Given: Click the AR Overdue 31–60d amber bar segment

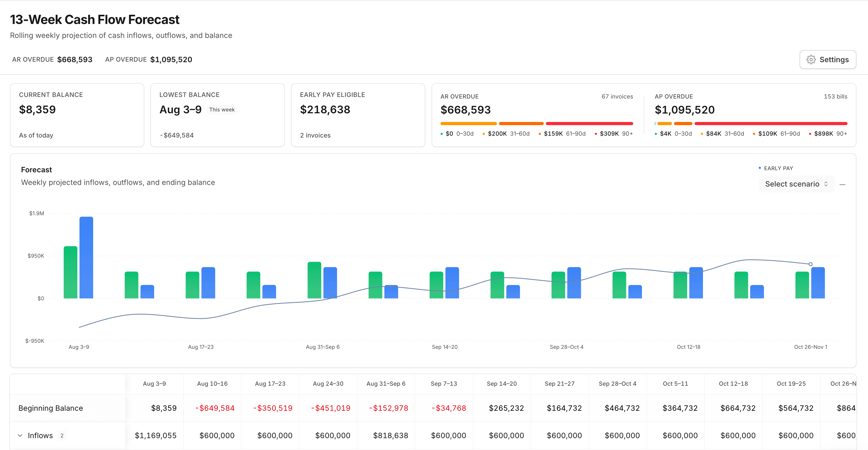Looking at the screenshot, I should point(468,124).
